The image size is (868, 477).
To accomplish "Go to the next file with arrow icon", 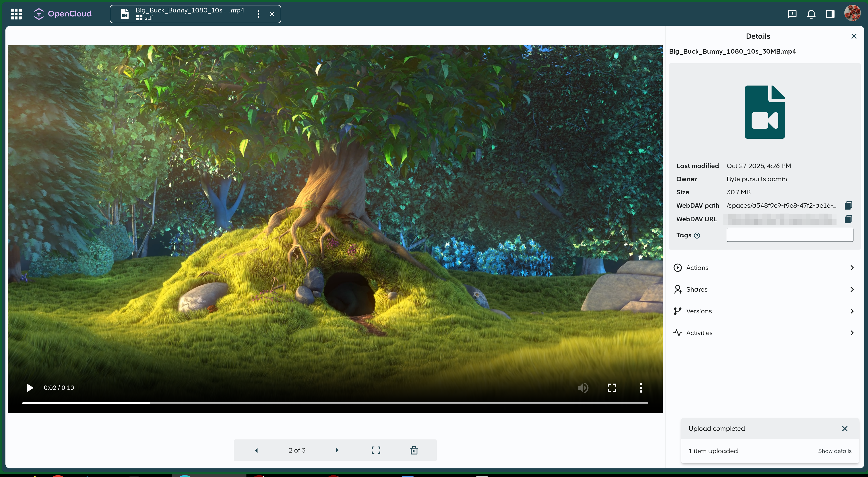I will coord(337,450).
